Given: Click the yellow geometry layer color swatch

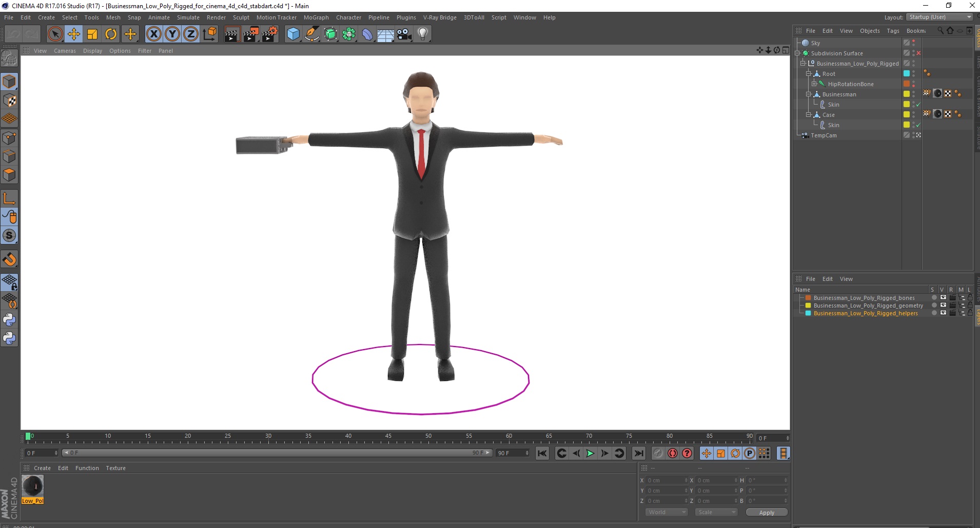Looking at the screenshot, I should [x=808, y=306].
